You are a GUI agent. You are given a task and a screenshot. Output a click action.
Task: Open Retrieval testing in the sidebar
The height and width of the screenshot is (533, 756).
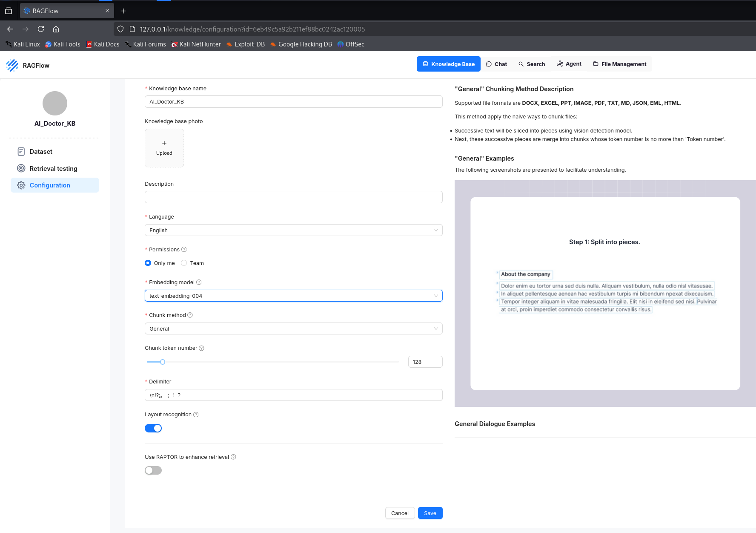click(x=53, y=169)
